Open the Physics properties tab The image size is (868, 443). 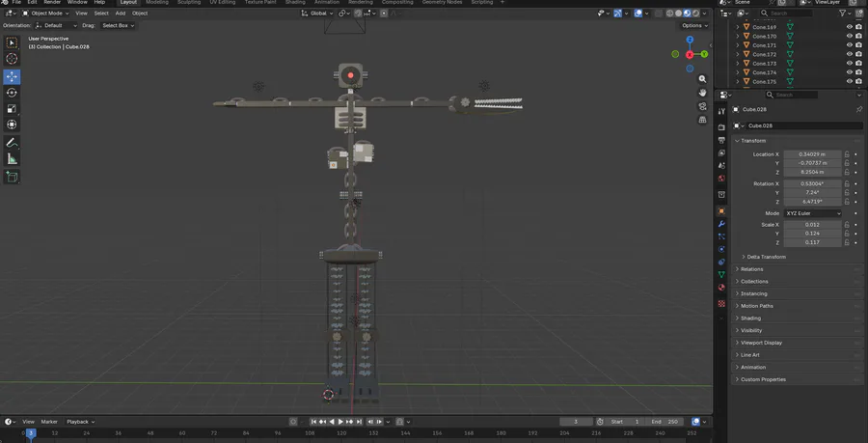point(721,249)
